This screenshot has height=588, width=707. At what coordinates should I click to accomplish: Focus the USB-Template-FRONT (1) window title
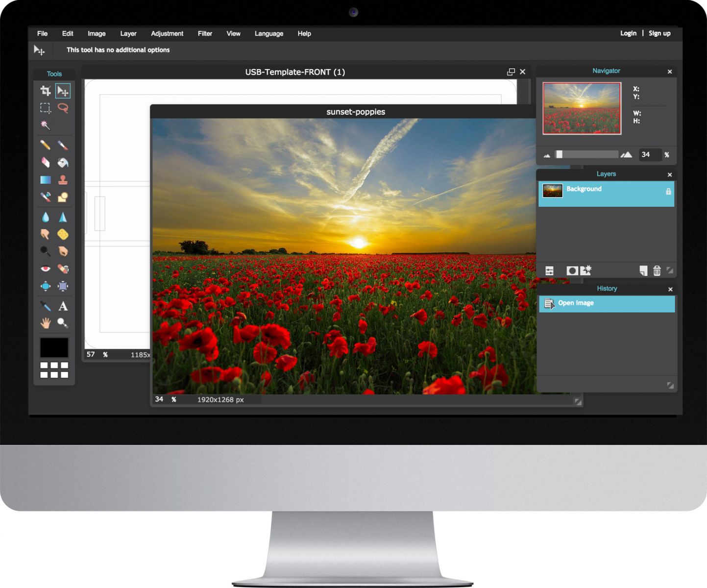(295, 72)
